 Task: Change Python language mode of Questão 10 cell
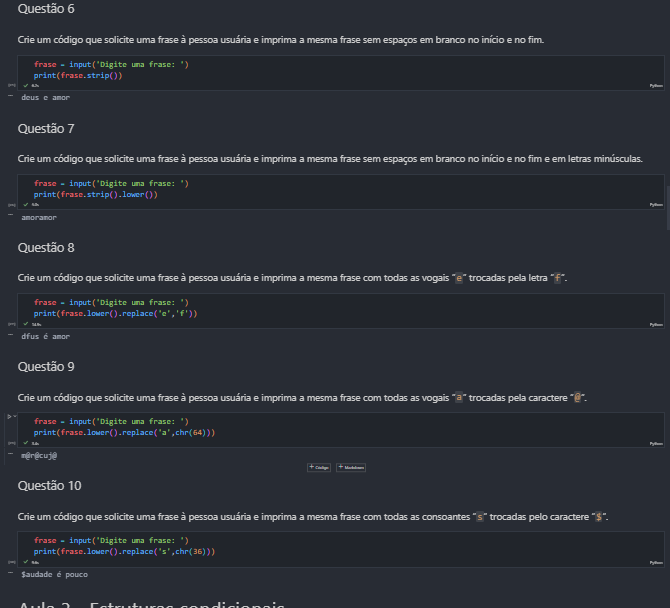point(656,563)
